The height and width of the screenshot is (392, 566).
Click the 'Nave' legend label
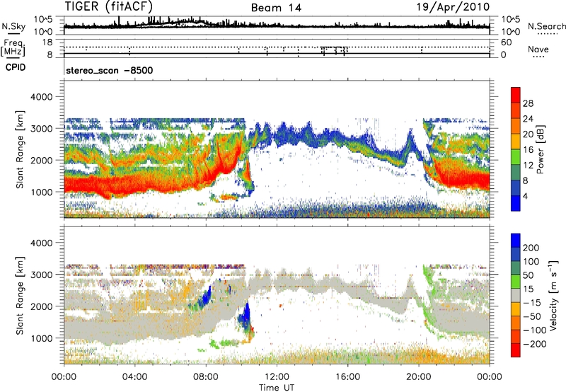click(x=538, y=50)
